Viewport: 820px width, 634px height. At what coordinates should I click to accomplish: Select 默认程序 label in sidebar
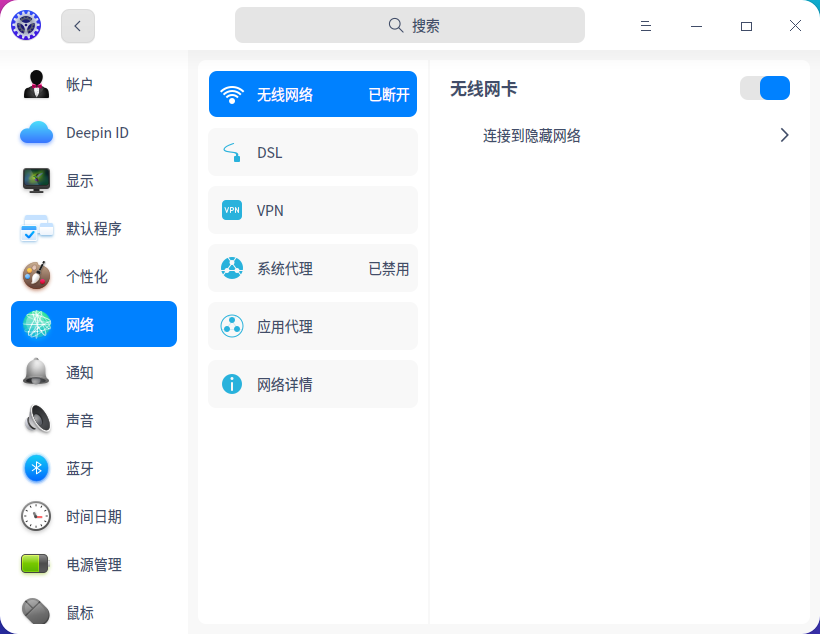[94, 229]
